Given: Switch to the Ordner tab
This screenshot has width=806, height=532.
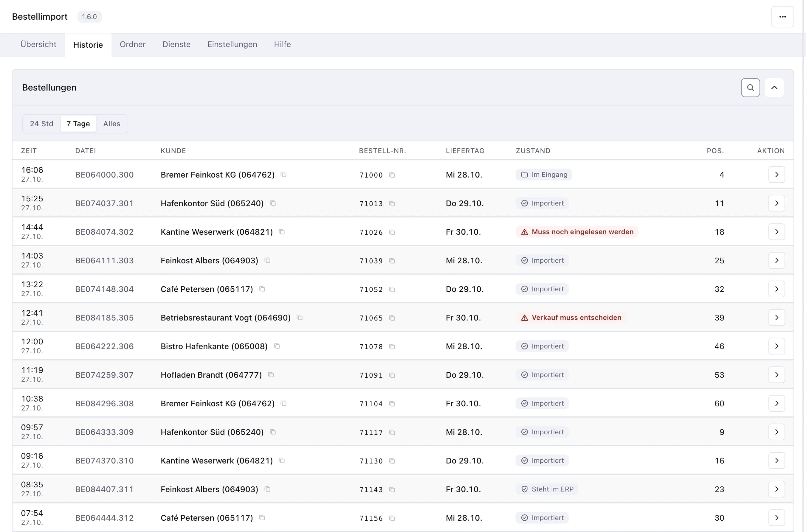Looking at the screenshot, I should pos(132,44).
